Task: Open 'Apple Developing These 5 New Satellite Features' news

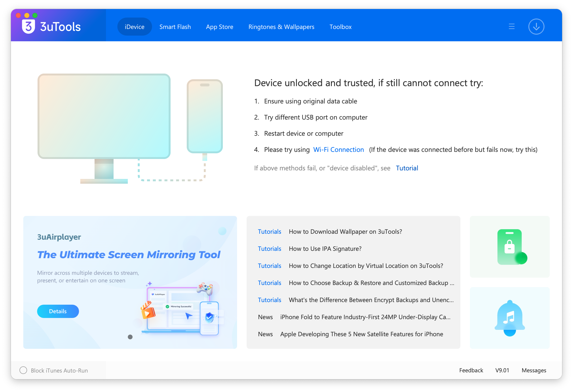Action: [362, 334]
